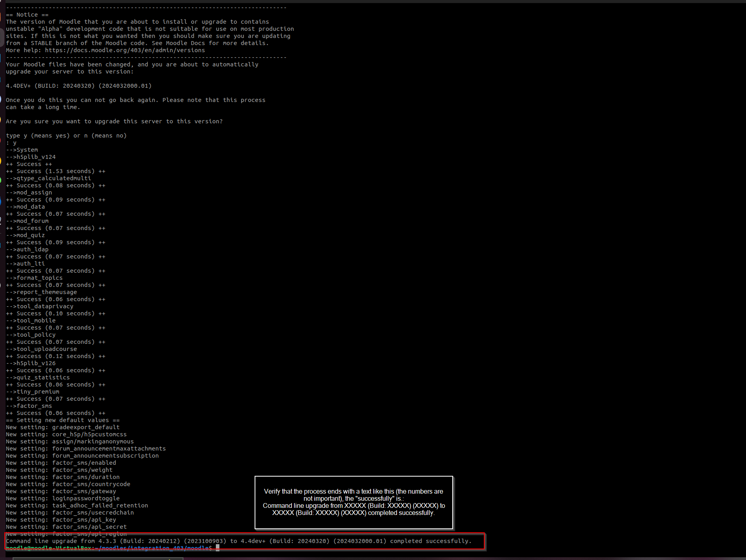The height and width of the screenshot is (560, 746).
Task: Click 'New setting: factor_sms/duration' line
Action: coord(63,477)
